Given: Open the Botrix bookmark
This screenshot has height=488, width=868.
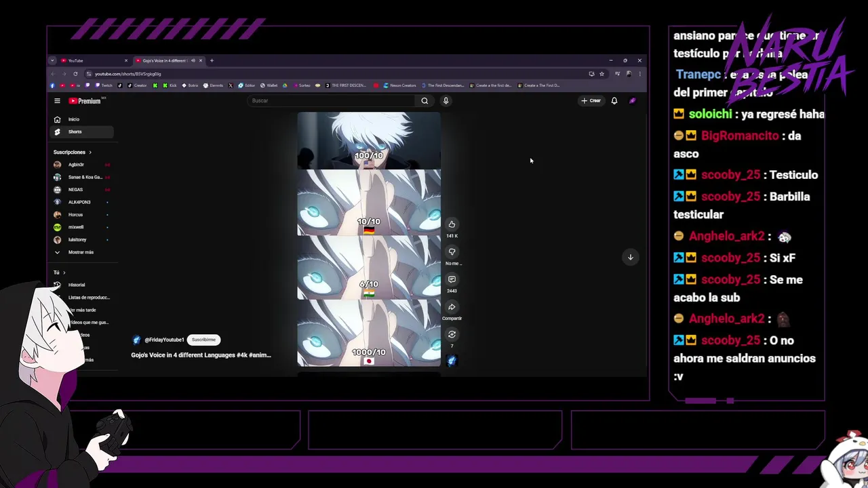Looking at the screenshot, I should (190, 85).
